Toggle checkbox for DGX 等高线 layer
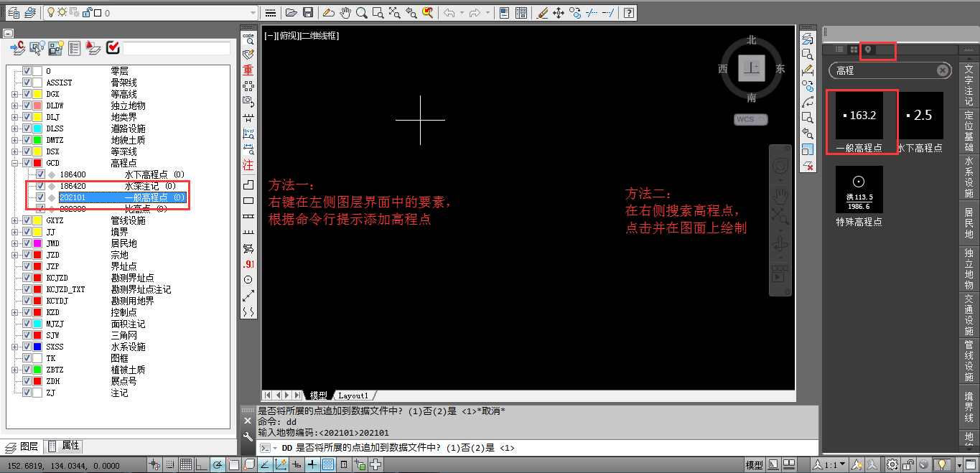The height and width of the screenshot is (473, 980). 27,94
